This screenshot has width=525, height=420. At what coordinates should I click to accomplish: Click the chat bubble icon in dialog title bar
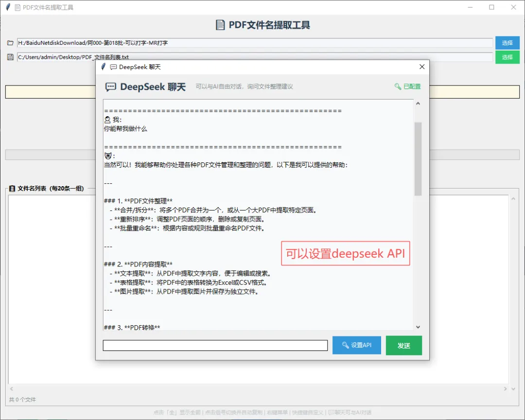click(113, 67)
